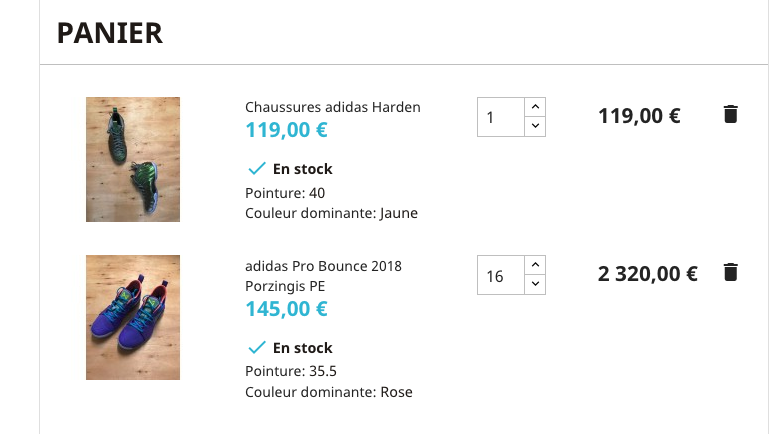The image size is (770, 434).
Task: Click the PANIER heading
Action: pos(110,33)
